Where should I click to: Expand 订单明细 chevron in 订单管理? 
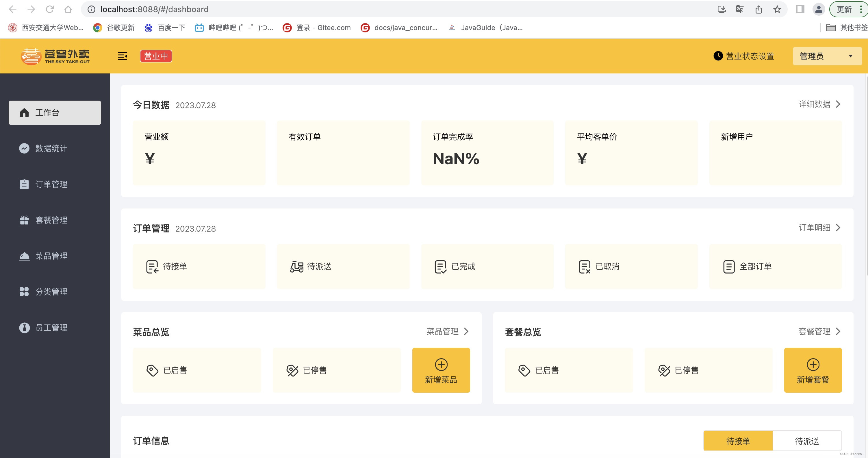[x=838, y=228]
